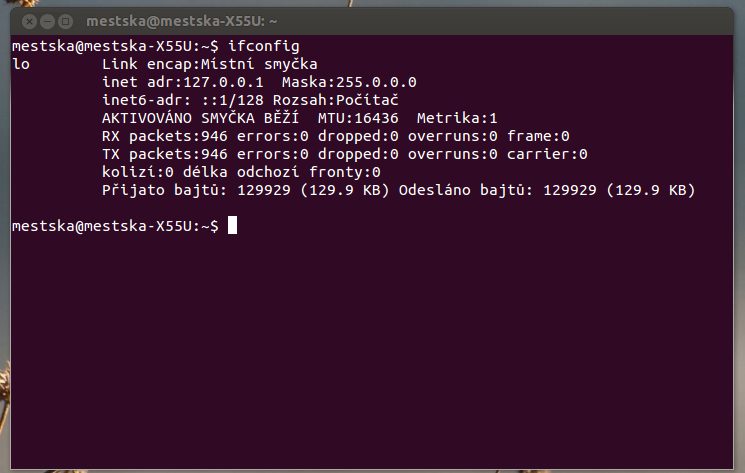
Task: Click the carrier:0 text
Action: (547, 154)
